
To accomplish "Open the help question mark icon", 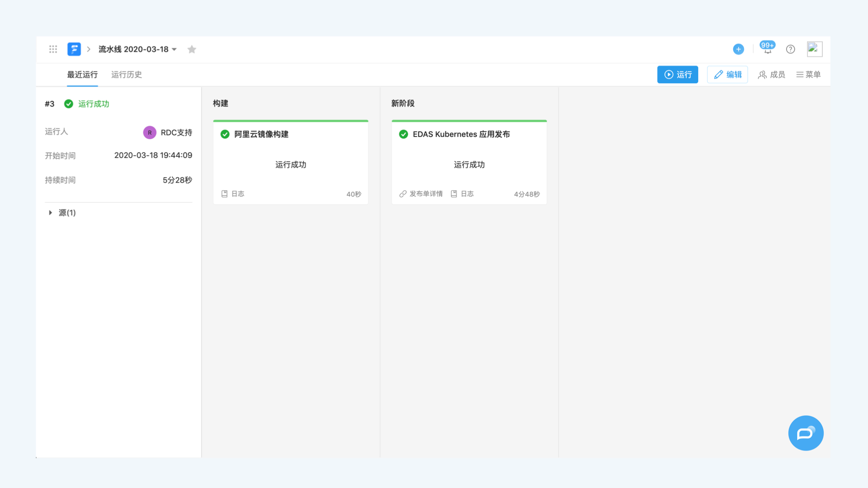I will [x=790, y=49].
